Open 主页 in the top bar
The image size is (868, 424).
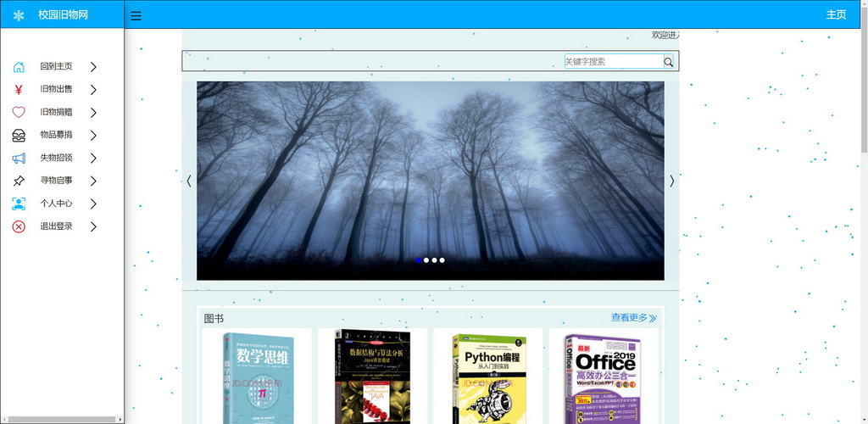click(x=836, y=14)
